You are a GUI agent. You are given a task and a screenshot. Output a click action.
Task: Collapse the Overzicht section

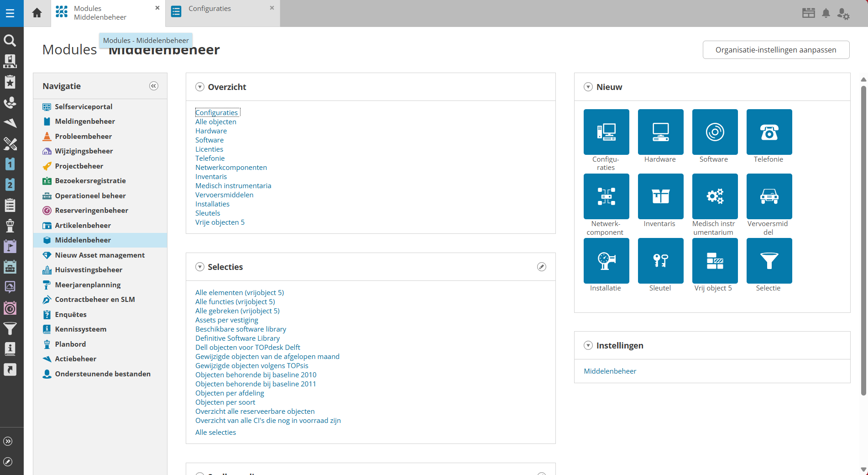click(x=200, y=87)
